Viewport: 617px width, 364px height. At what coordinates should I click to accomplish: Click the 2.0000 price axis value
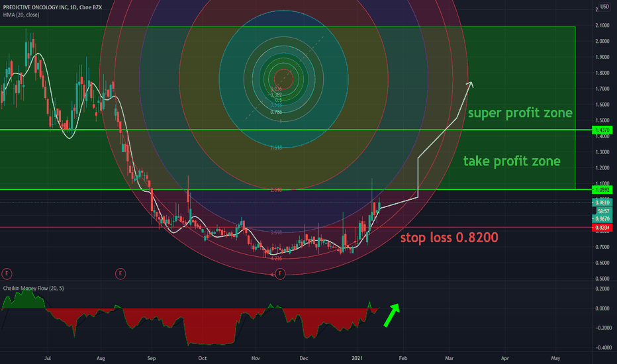click(x=602, y=41)
